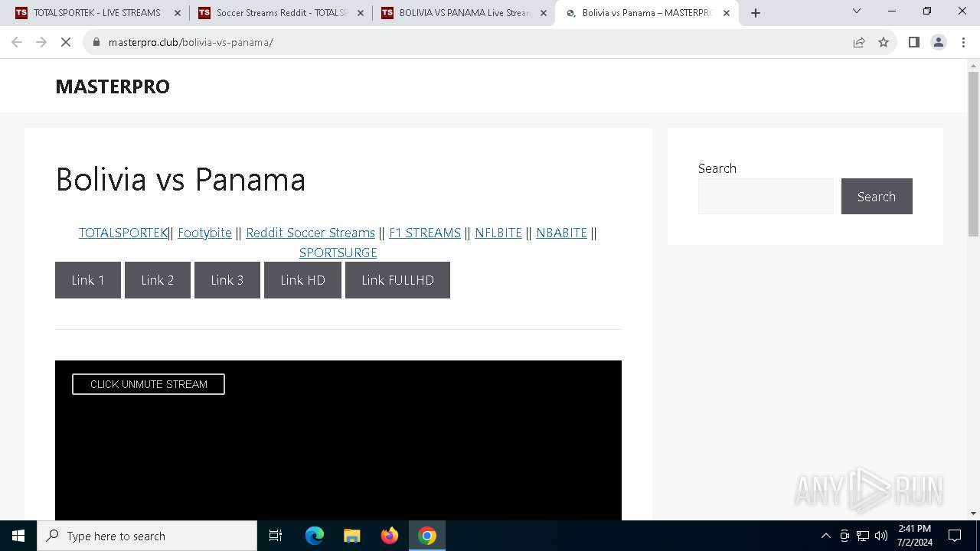Click the taskbar search box

(147, 536)
